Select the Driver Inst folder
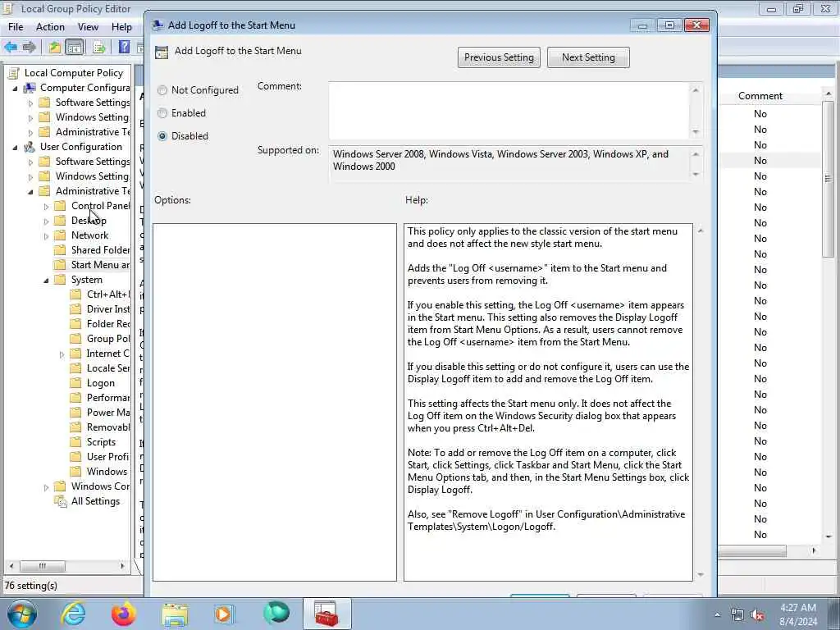Viewport: 840px width, 630px height. 108,309
